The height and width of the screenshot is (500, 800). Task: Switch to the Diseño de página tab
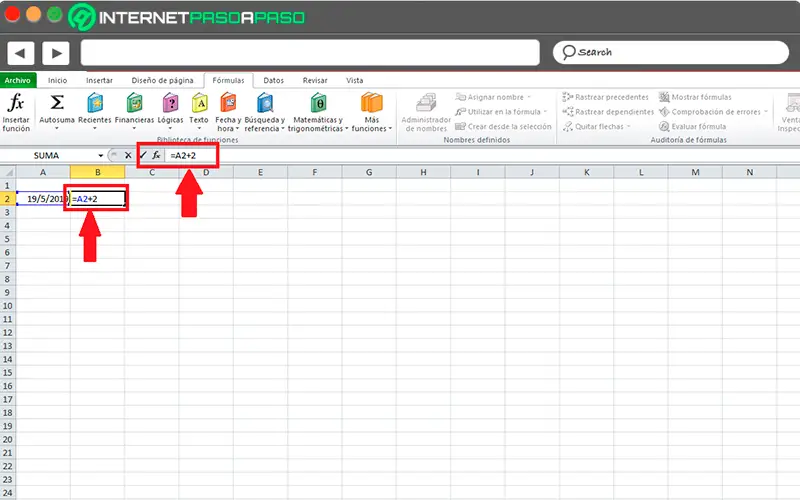[x=162, y=80]
